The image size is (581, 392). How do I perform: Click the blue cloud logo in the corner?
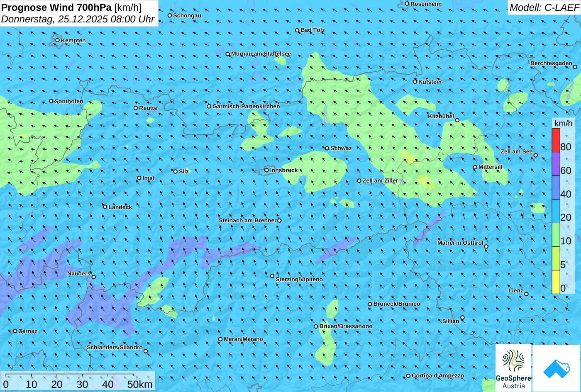click(556, 368)
